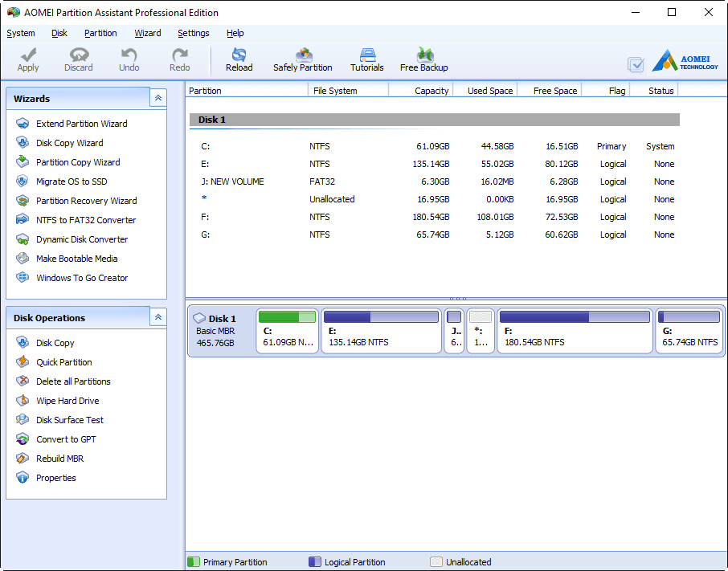Open the Settings menu
Screen dimensions: 728x571
click(194, 33)
